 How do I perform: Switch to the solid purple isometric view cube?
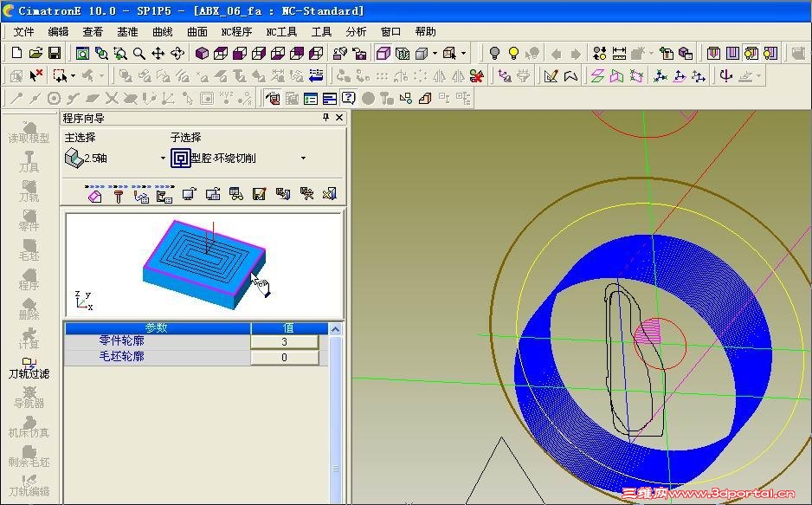(202, 53)
